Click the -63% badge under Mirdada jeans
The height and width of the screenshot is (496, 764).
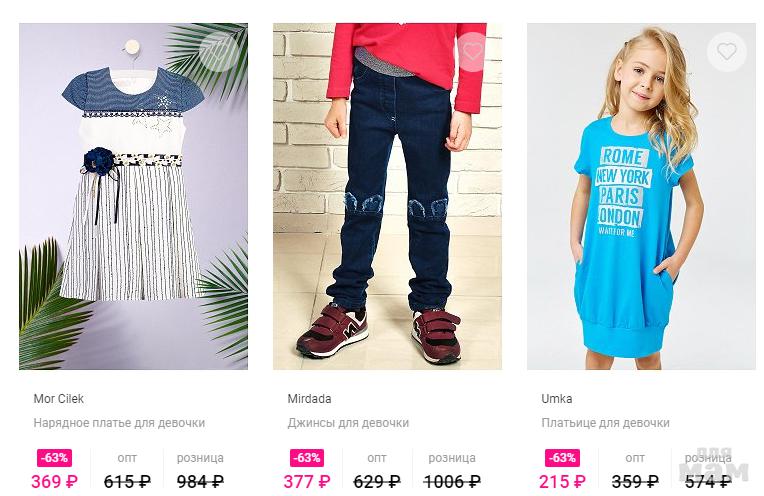307,458
